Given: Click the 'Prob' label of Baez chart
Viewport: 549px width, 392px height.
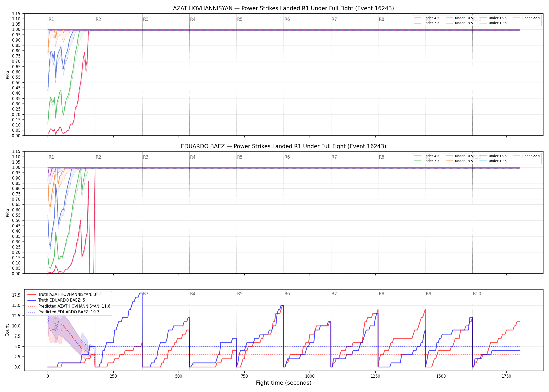Looking at the screenshot, I should pyautogui.click(x=7, y=213).
